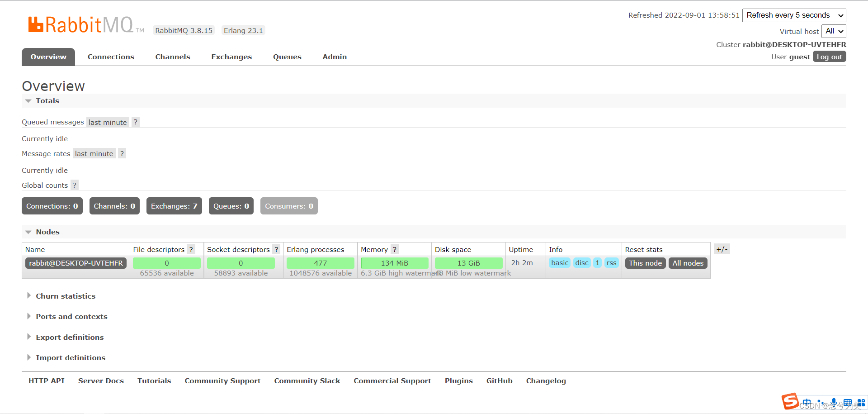The height and width of the screenshot is (414, 868).
Task: Open the HTTP API link
Action: (47, 381)
